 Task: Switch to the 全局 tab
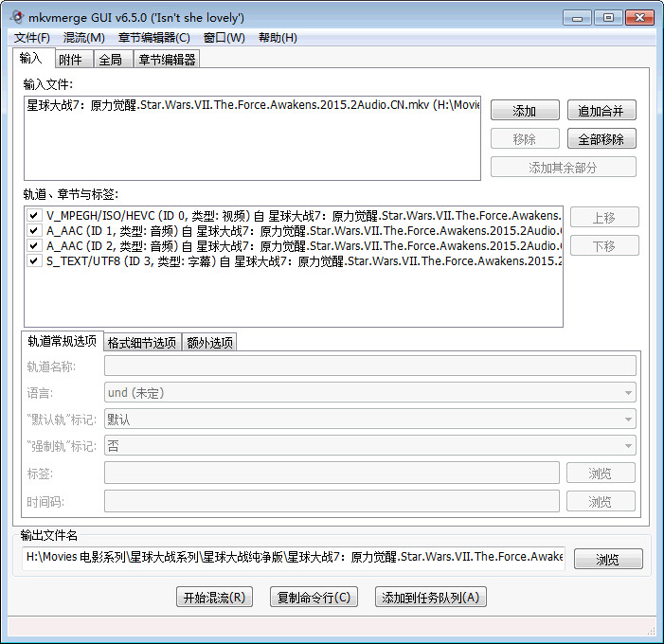110,60
